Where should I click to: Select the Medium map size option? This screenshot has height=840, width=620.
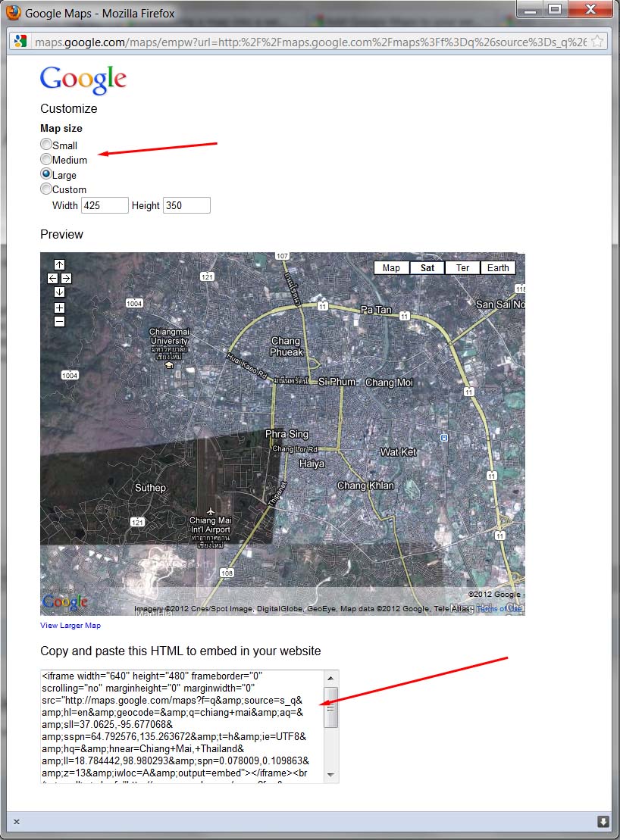46,159
